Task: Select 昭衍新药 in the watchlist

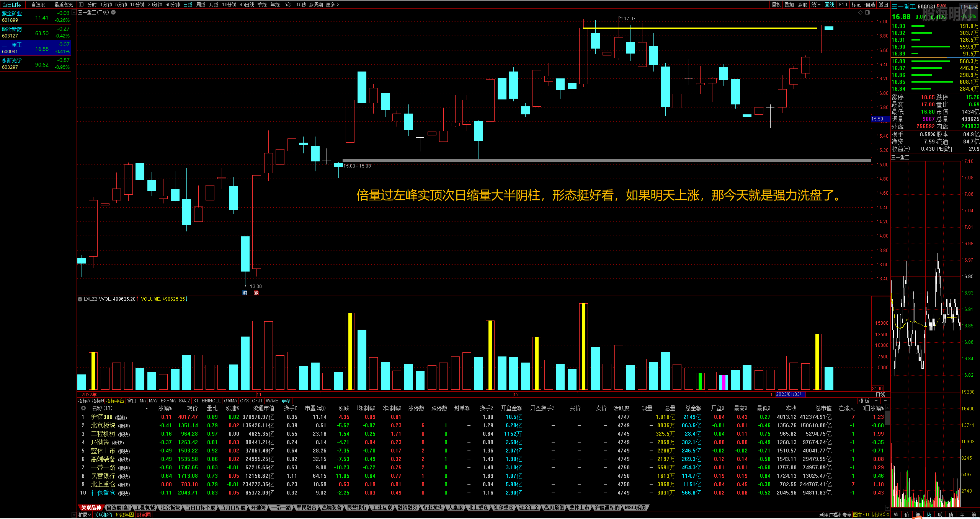Action: 36,32
